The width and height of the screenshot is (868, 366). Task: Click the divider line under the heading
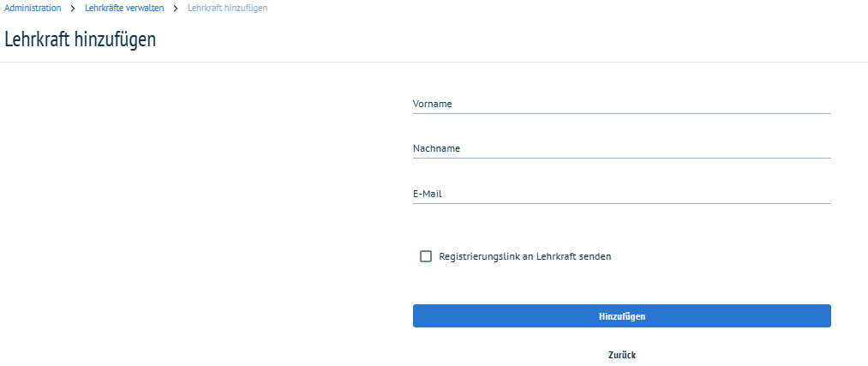pos(434,62)
